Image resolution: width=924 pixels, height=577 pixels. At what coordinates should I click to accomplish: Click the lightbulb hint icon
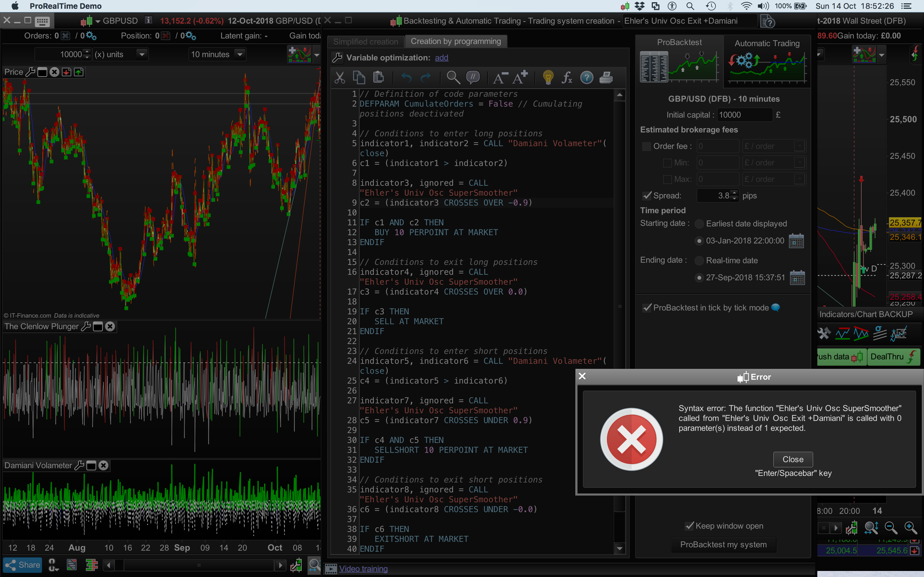click(x=548, y=78)
